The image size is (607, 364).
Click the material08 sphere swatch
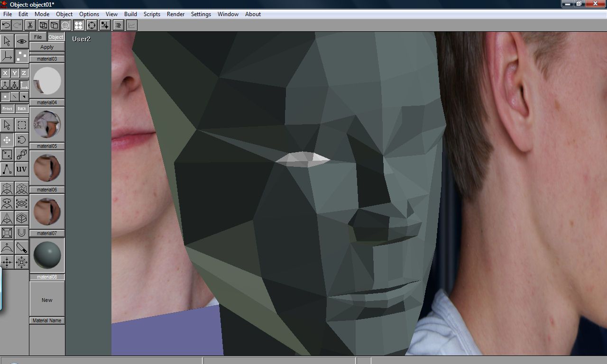tap(47, 255)
